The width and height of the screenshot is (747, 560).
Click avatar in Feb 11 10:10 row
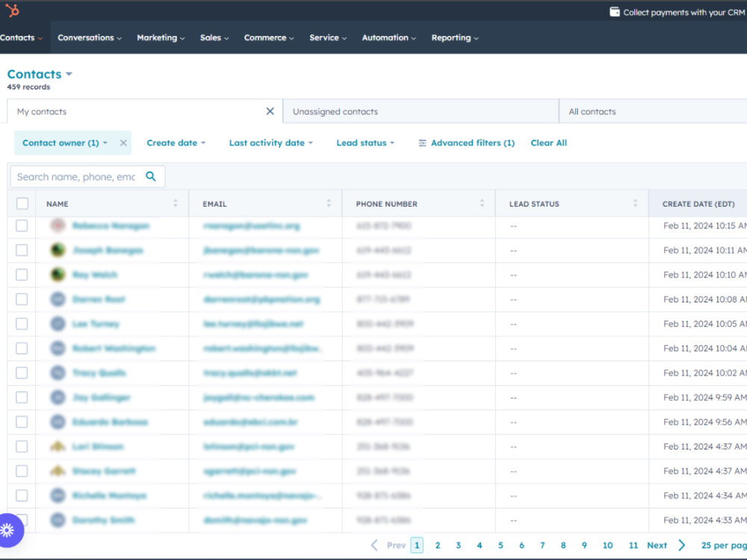point(58,275)
